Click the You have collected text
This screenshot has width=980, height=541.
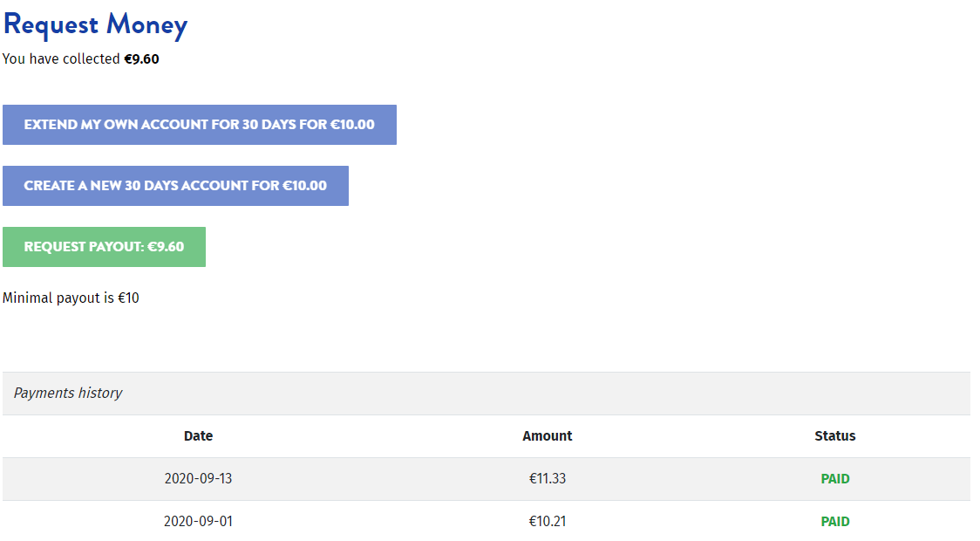tap(61, 59)
